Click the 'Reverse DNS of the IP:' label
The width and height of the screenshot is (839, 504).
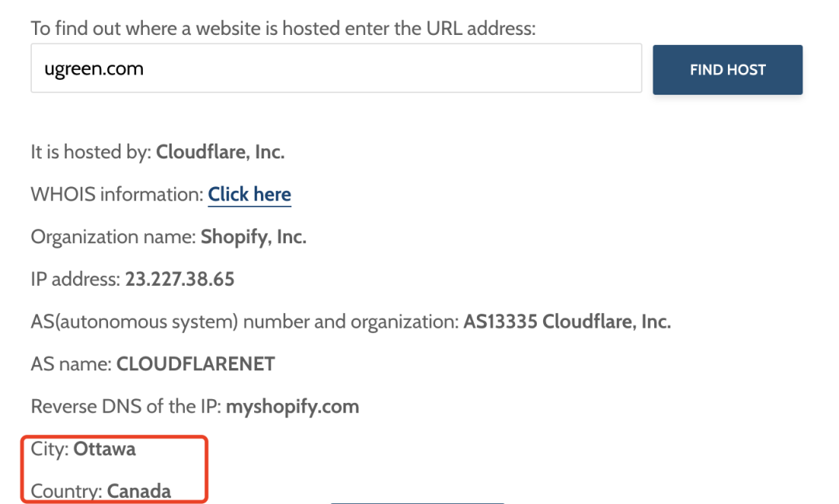point(127,407)
